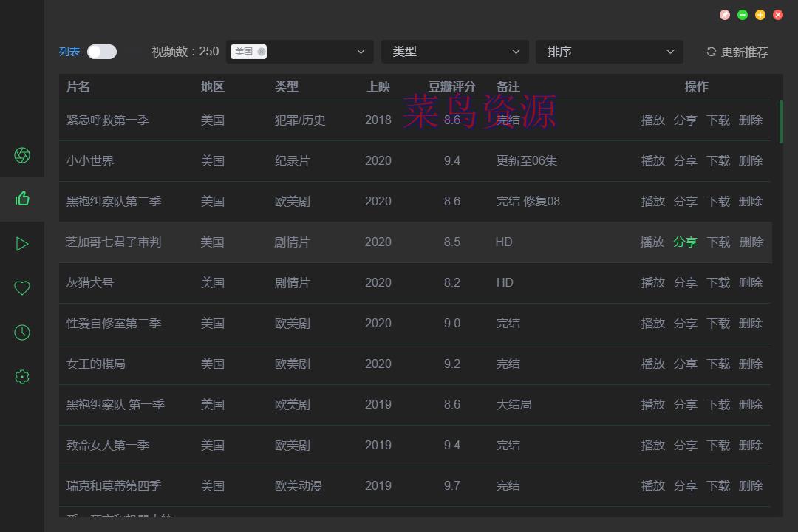The height and width of the screenshot is (532, 798).
Task: Click the green scrollbar on the right
Action: 781,122
